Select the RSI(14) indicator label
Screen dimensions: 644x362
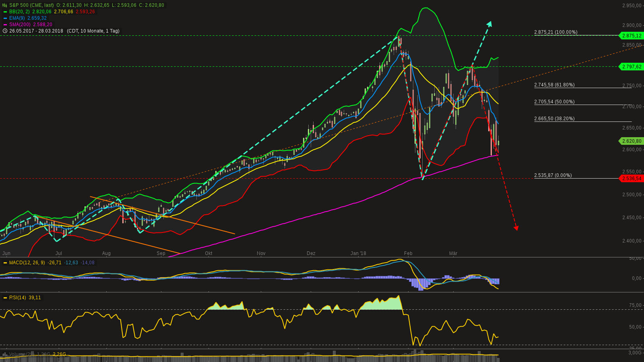[x=18, y=298]
